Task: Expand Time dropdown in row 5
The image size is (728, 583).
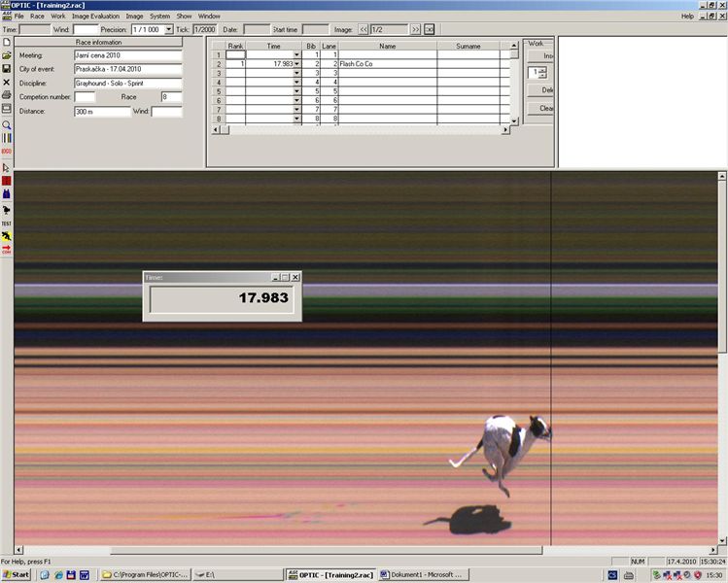Action: (x=296, y=91)
